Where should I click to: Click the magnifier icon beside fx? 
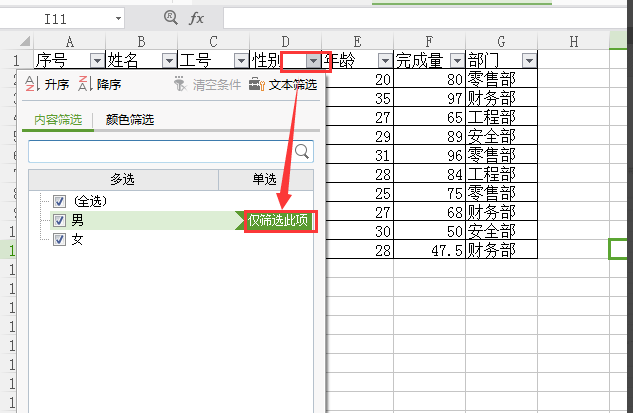coord(170,18)
